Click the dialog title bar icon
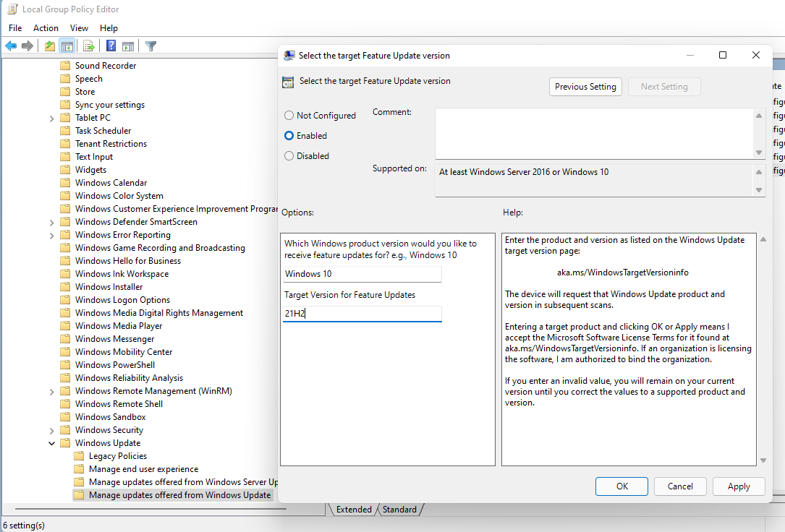Image resolution: width=785 pixels, height=532 pixels. point(289,56)
